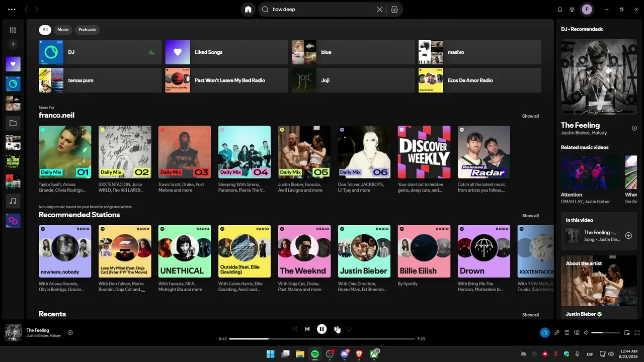Open the 'masivo' playlist tile
The image size is (644, 362).
pos(480,52)
